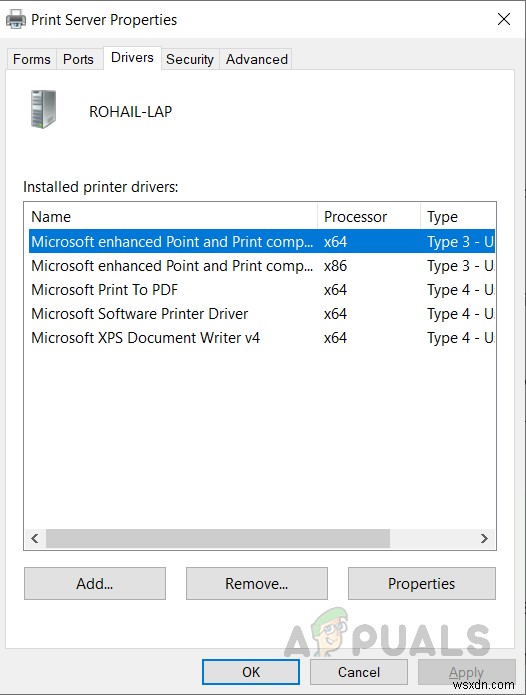Click the Remove... button

[x=257, y=583]
